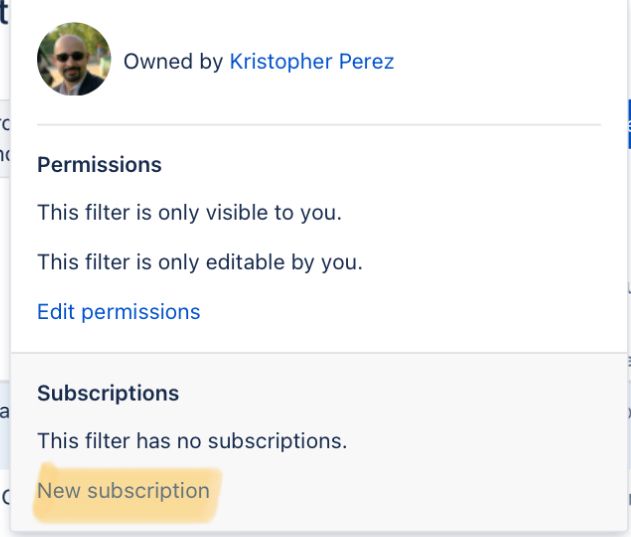Click the word 'Edit' in permissions link
Viewport: 631px width, 537px height.
tap(56, 312)
